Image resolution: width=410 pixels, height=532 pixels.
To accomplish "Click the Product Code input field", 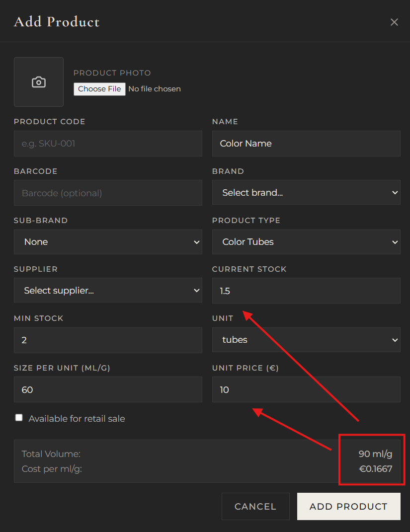I will [x=108, y=143].
